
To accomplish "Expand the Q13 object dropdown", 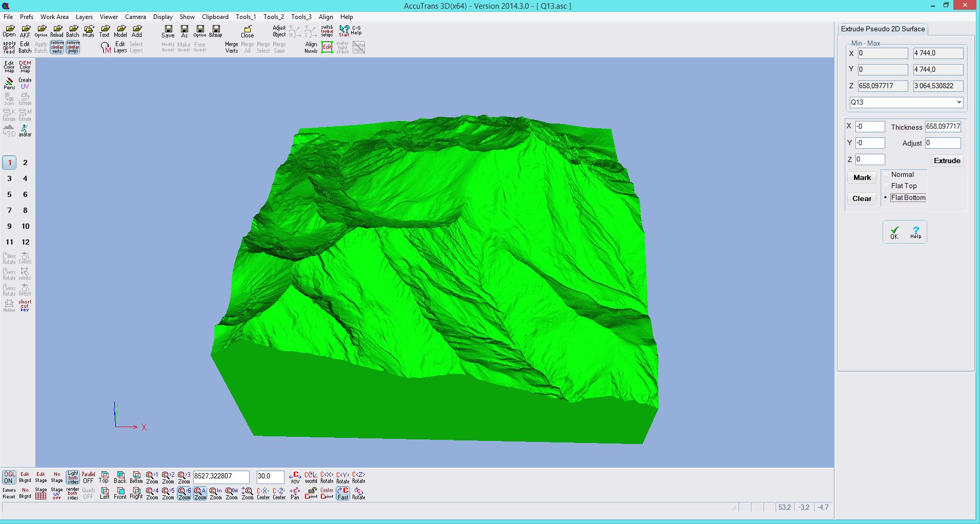I will click(x=959, y=102).
